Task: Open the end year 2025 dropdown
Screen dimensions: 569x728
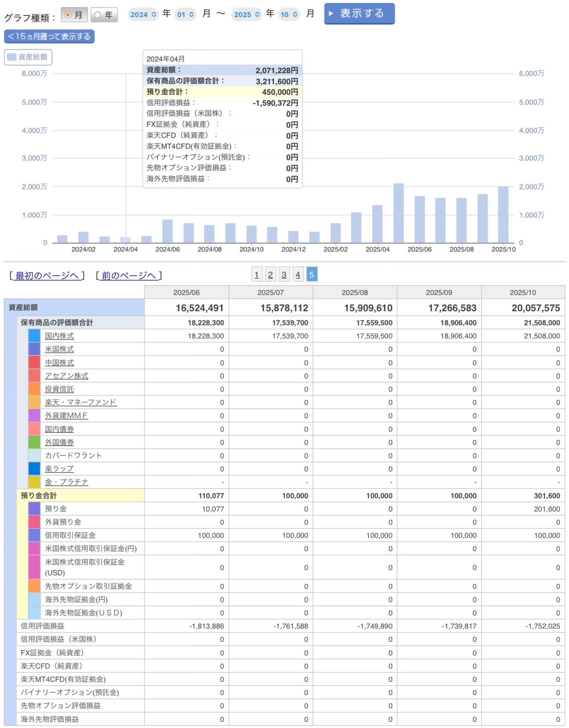Action: [247, 15]
